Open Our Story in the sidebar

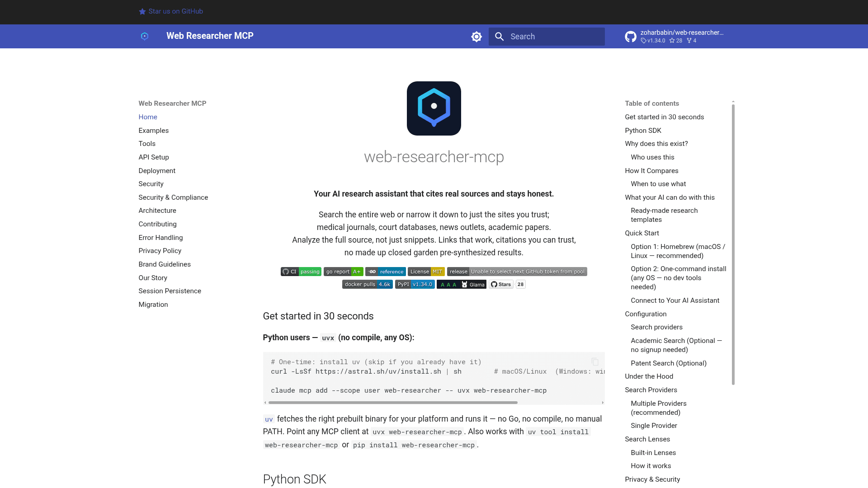[153, 278]
